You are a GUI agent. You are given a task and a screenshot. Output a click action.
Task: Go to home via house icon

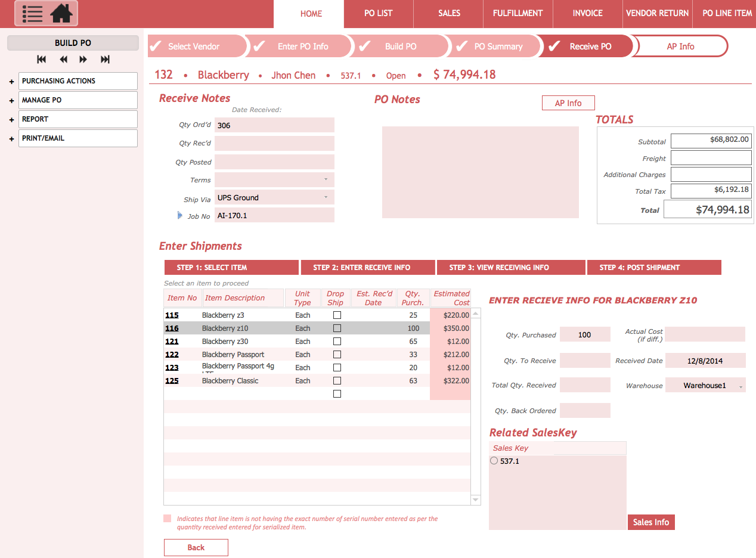[61, 13]
